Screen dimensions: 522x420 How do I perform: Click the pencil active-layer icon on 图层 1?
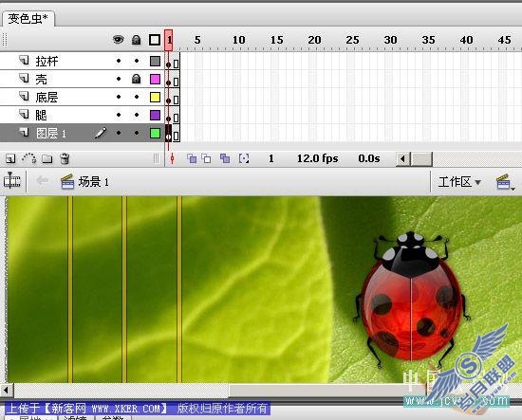101,133
